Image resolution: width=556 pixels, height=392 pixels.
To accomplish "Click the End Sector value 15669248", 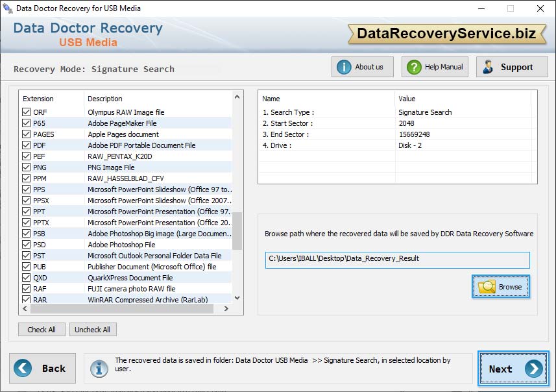I will [x=414, y=134].
